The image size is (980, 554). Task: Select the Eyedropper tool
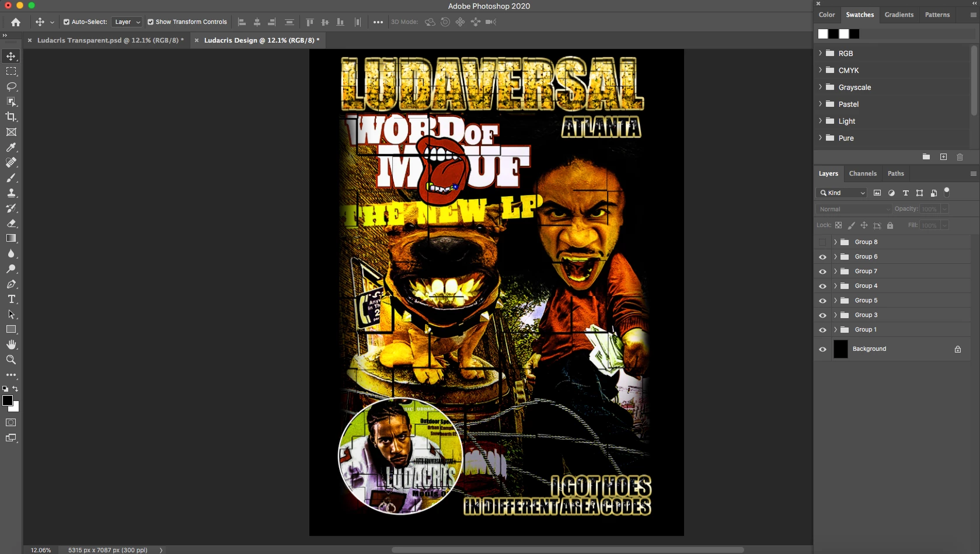[x=11, y=147]
